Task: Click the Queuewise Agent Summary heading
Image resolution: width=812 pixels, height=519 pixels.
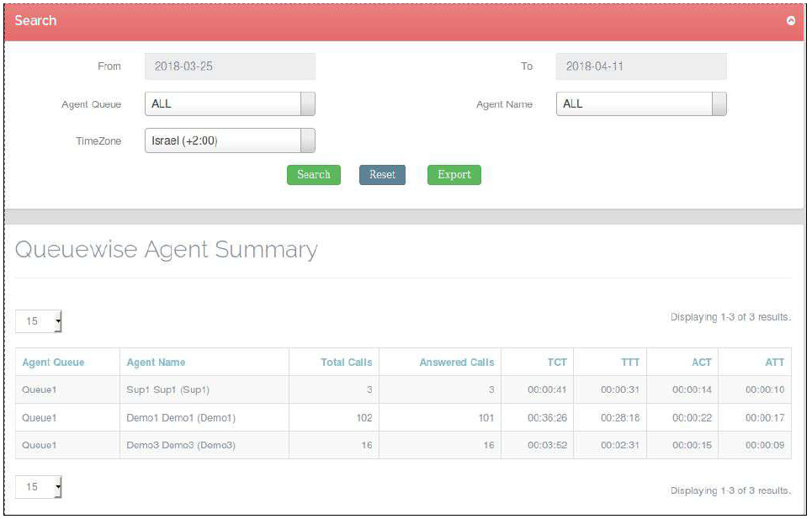Action: click(167, 250)
